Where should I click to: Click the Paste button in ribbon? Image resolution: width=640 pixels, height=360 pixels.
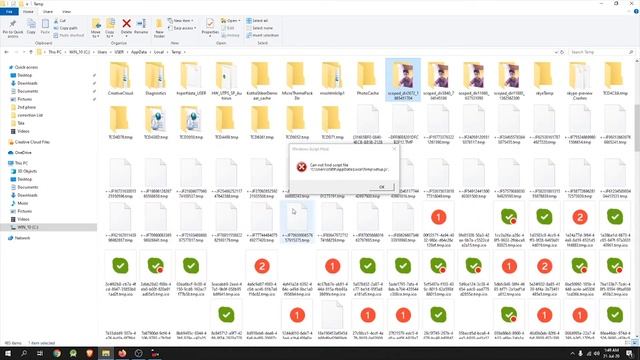(x=45, y=27)
